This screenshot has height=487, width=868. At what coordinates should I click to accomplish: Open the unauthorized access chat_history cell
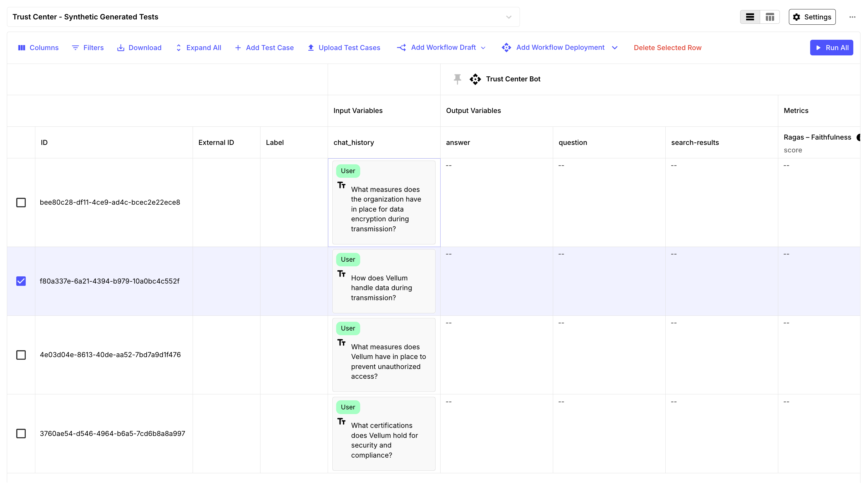384,355
